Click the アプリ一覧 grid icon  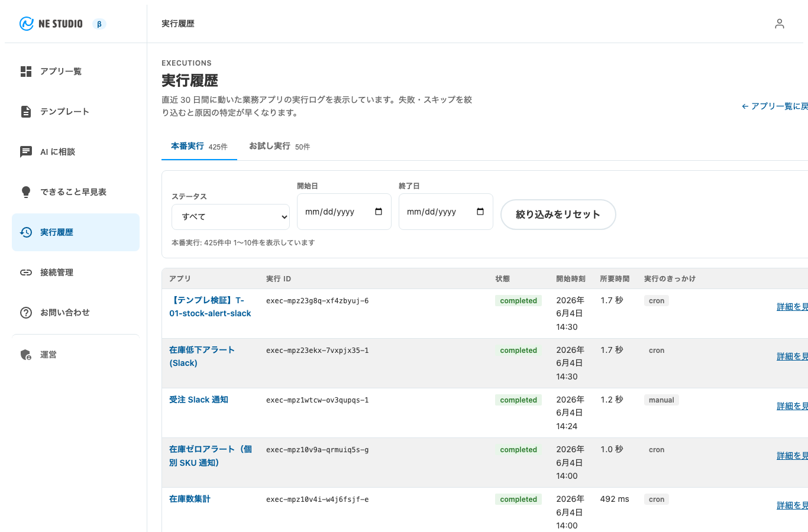[x=26, y=72]
